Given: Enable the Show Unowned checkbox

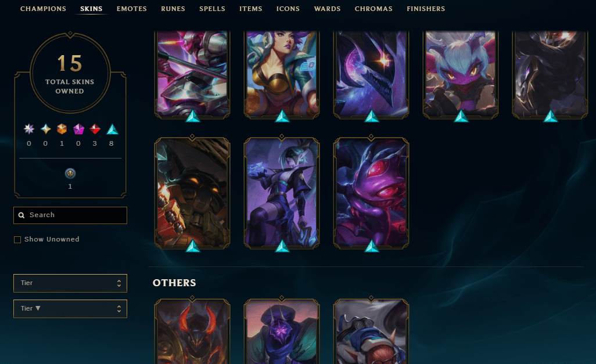Looking at the screenshot, I should tap(17, 240).
